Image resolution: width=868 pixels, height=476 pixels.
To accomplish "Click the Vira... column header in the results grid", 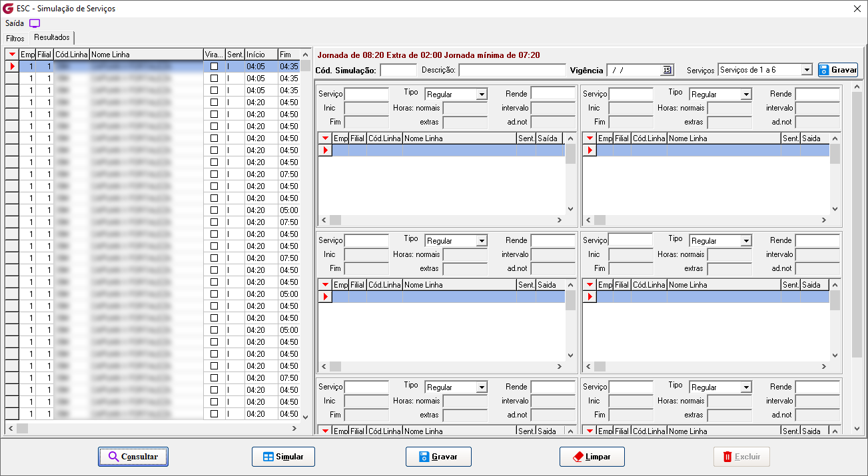I will tap(214, 55).
